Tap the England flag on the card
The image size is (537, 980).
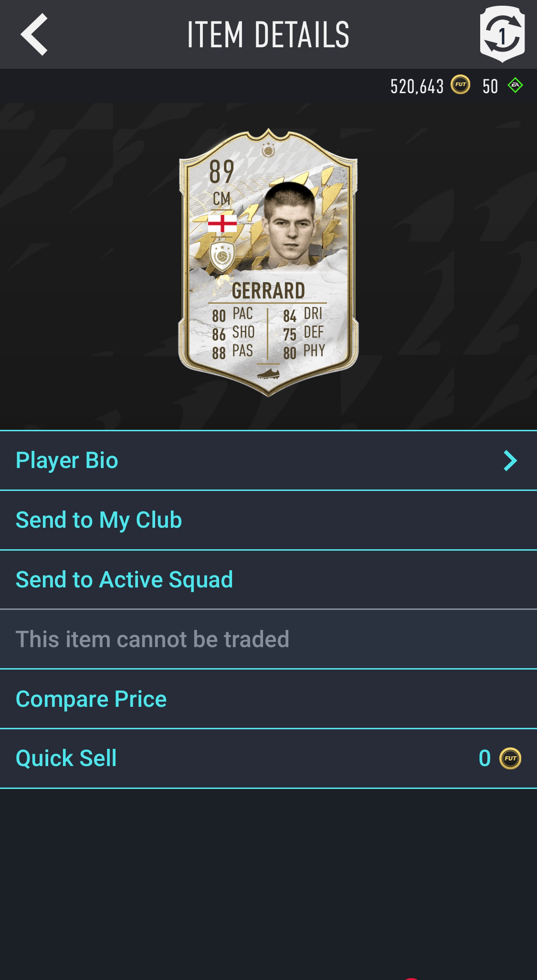pos(222,224)
